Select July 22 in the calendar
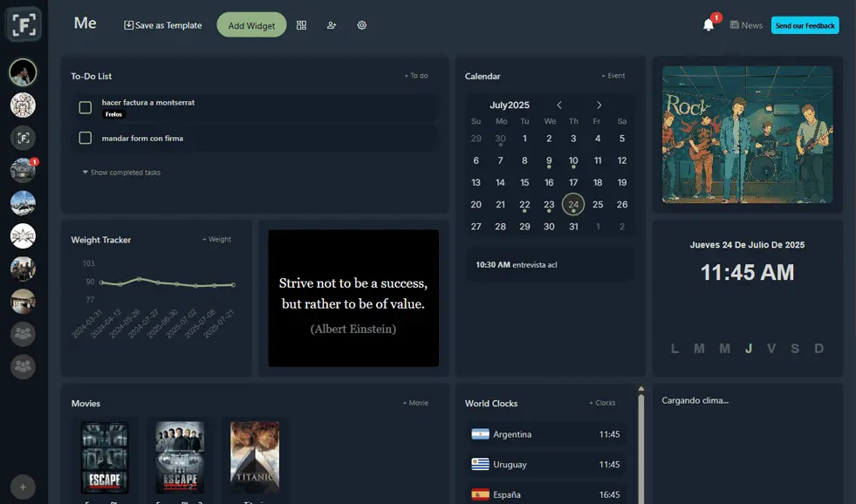This screenshot has height=504, width=856. (524, 205)
